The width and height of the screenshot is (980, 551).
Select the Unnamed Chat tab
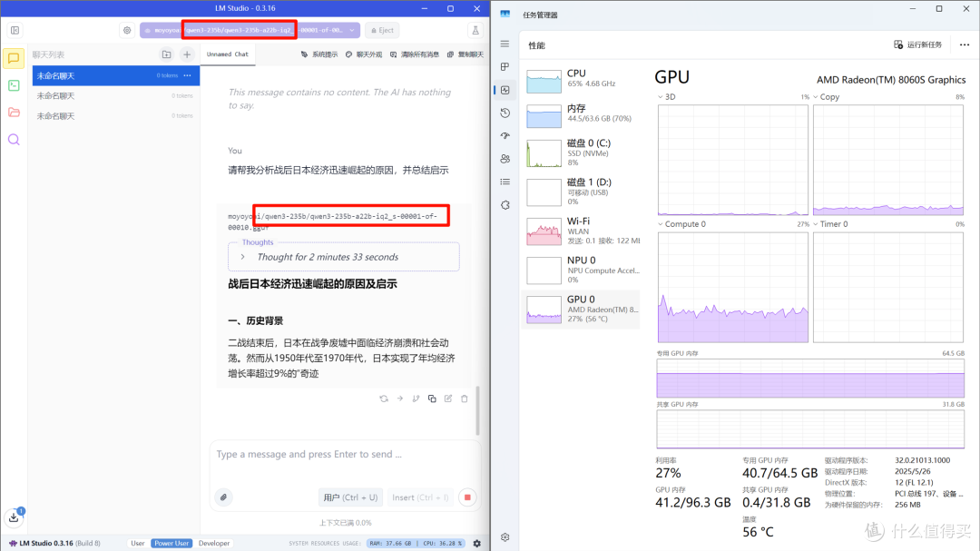coord(228,54)
